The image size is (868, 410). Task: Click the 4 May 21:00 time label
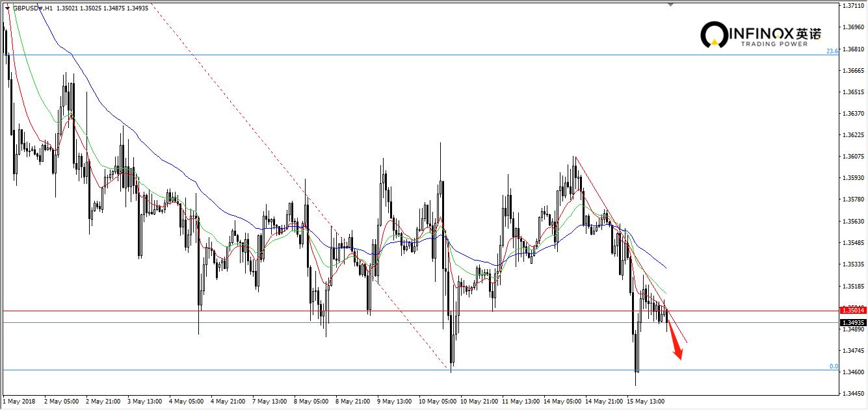click(x=228, y=402)
